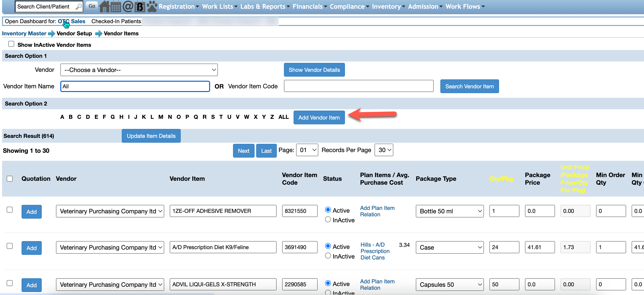The width and height of the screenshot is (644, 295).
Task: Filter vendor items by letter M
Action: click(x=161, y=117)
